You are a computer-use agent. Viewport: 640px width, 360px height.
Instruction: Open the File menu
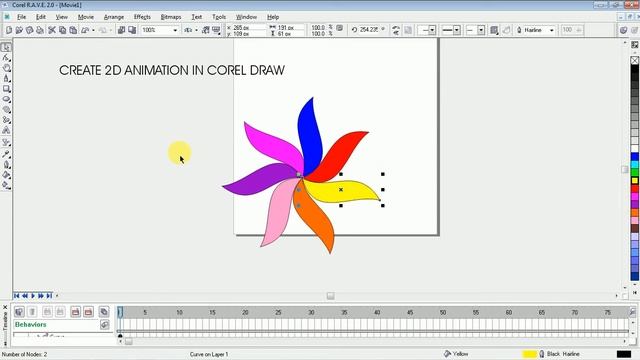[21, 17]
